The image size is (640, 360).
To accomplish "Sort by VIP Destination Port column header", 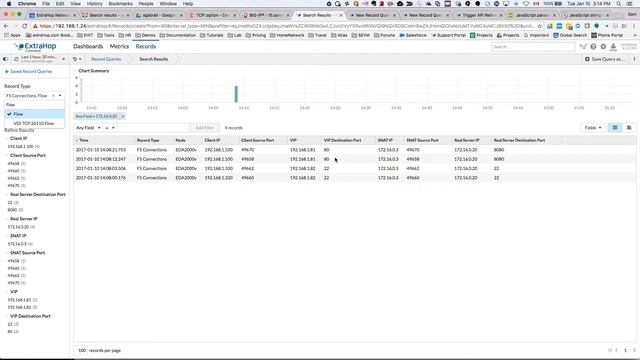I will (x=342, y=140).
